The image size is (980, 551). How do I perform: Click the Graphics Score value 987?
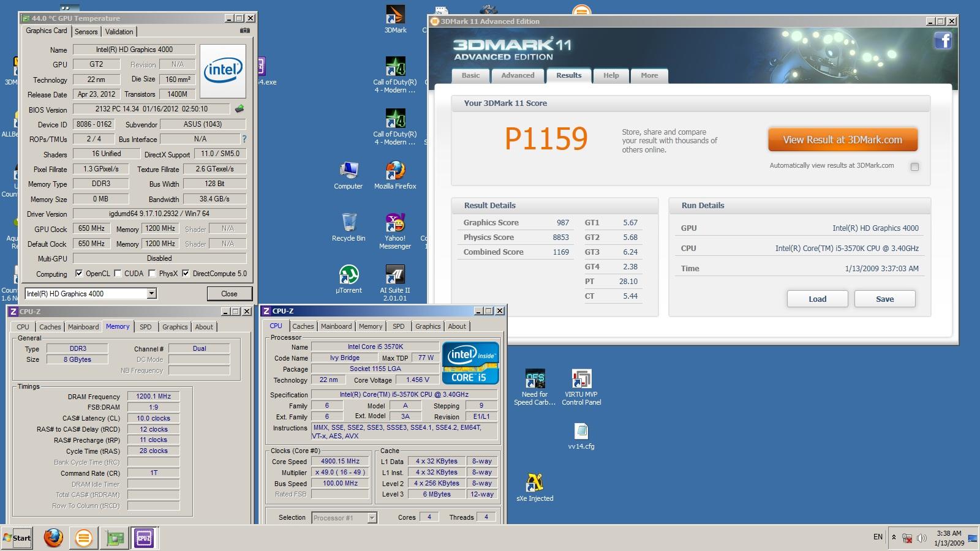563,223
